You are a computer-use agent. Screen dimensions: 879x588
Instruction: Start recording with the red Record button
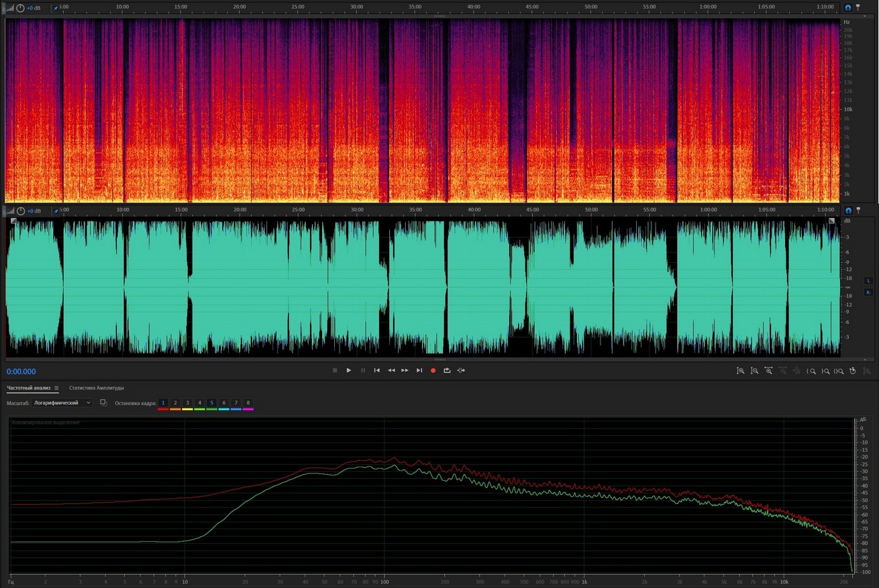433,370
